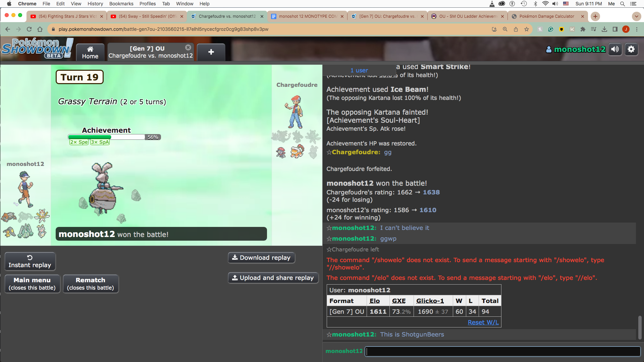Open new room plus tab
Viewport: 644px width, 362px height.
tap(211, 52)
